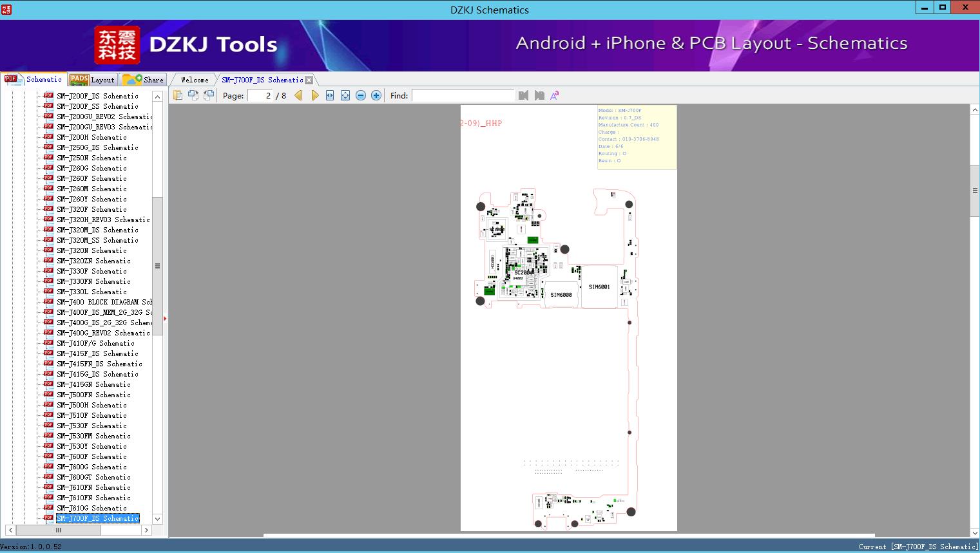This screenshot has width=980, height=553.
Task: Open SM-J600GT Schematic
Action: point(93,477)
